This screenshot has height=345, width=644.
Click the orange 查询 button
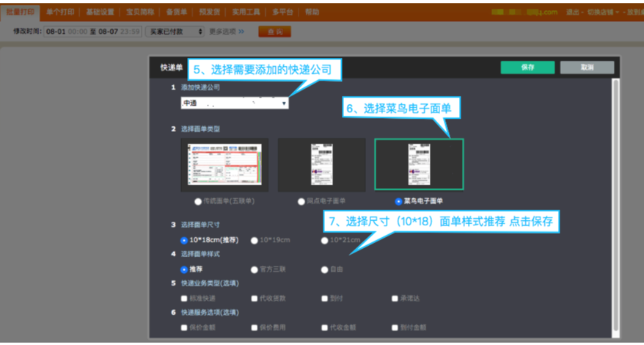275,32
